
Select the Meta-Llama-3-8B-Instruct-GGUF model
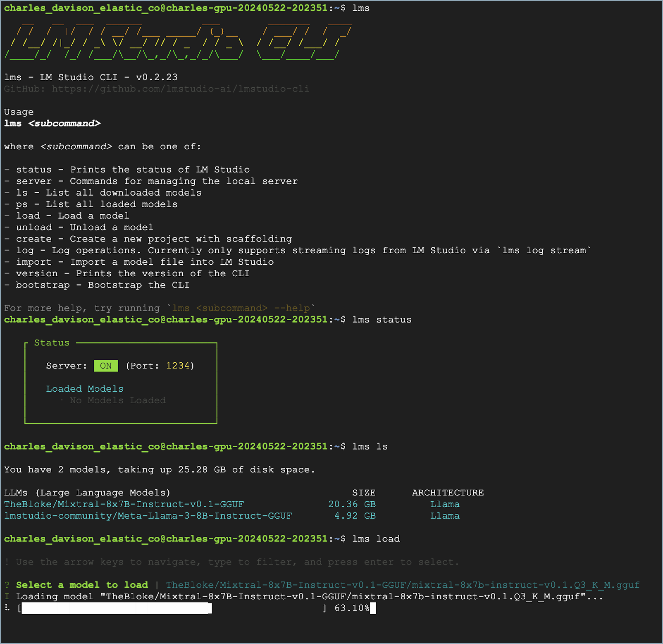point(148,515)
